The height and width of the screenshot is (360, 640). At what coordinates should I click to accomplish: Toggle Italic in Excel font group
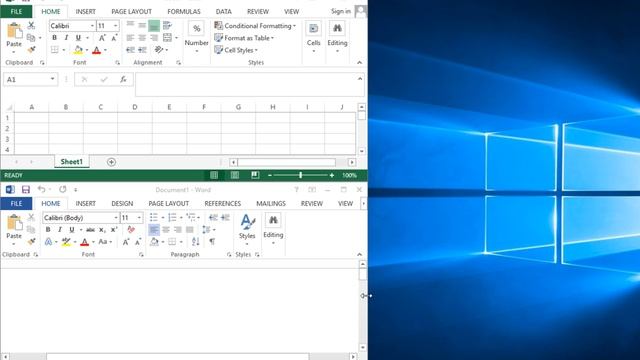click(66, 38)
